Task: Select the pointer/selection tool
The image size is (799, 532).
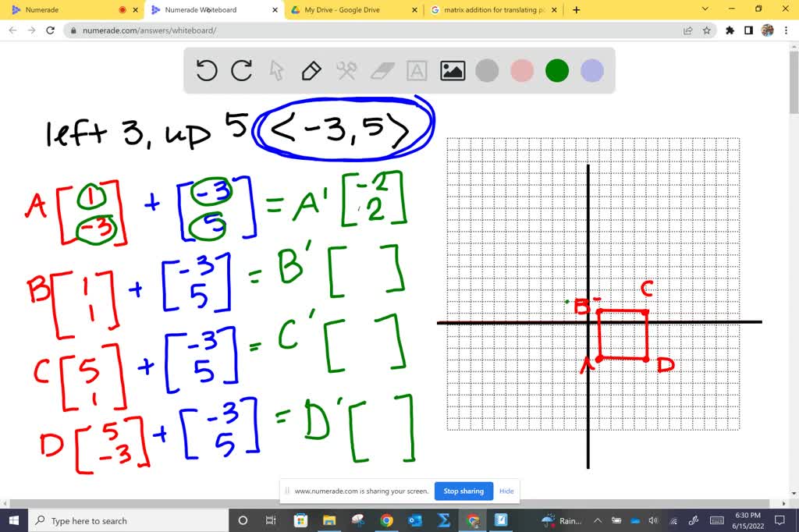Action: [276, 70]
